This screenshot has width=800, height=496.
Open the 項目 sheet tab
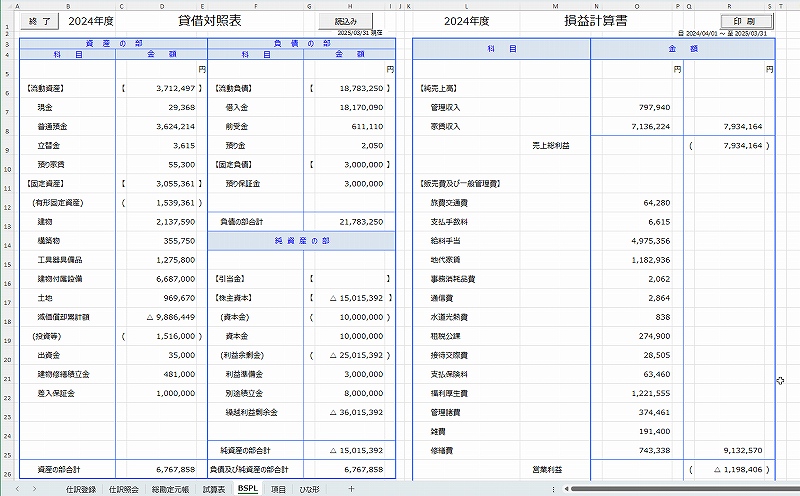[279, 488]
